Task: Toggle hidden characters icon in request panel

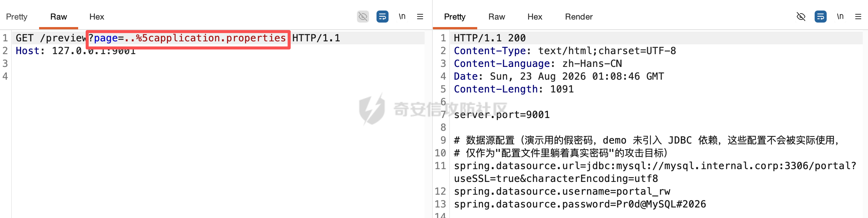Action: [363, 17]
